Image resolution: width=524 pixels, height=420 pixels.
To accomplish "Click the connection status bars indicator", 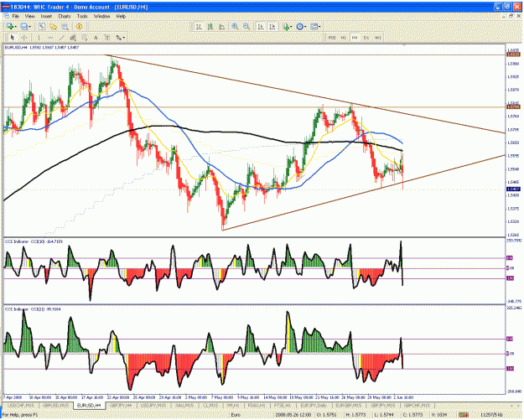I will click(x=464, y=415).
